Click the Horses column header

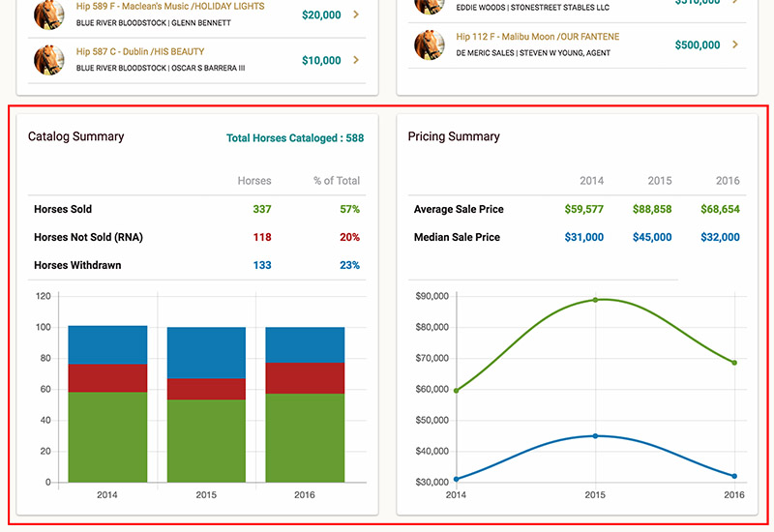(x=254, y=181)
